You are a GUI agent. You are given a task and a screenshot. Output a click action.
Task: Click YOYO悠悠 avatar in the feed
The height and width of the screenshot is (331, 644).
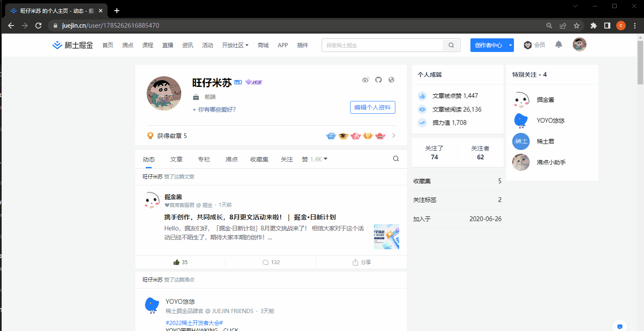tap(152, 305)
